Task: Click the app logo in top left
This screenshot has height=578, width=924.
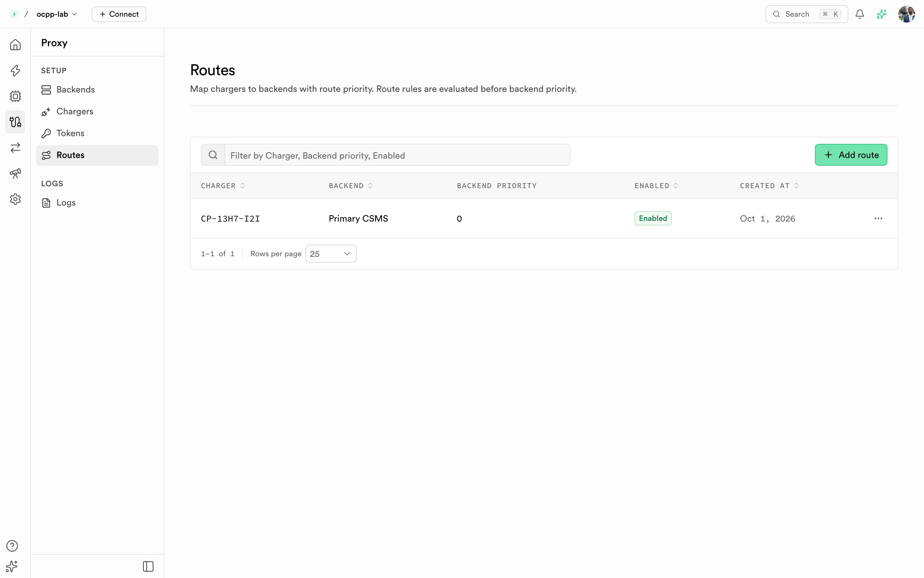Action: coord(14,14)
